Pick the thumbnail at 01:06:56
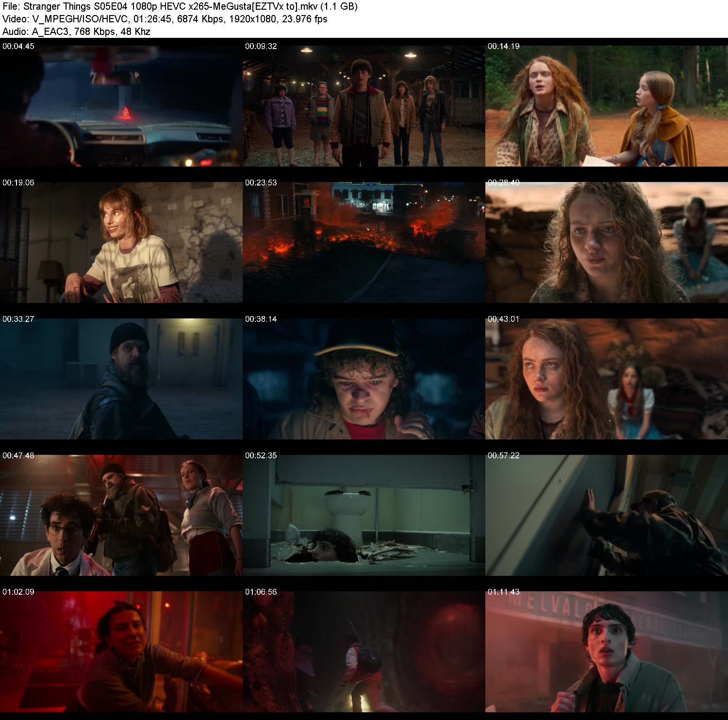The image size is (728, 720). (364, 652)
